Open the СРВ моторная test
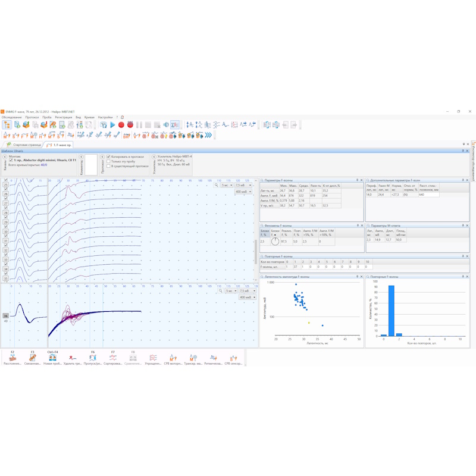This screenshot has height=476, width=476. click(x=173, y=358)
